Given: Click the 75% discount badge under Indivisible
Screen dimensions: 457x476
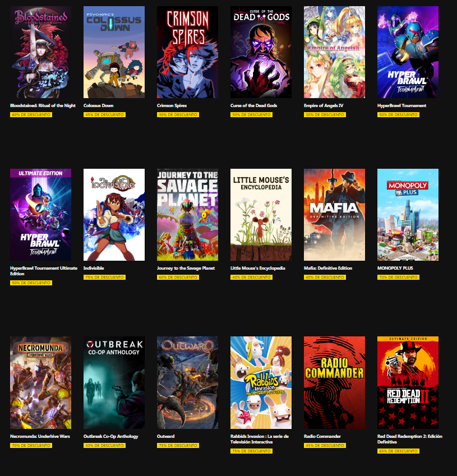Looking at the screenshot, I should 104,277.
